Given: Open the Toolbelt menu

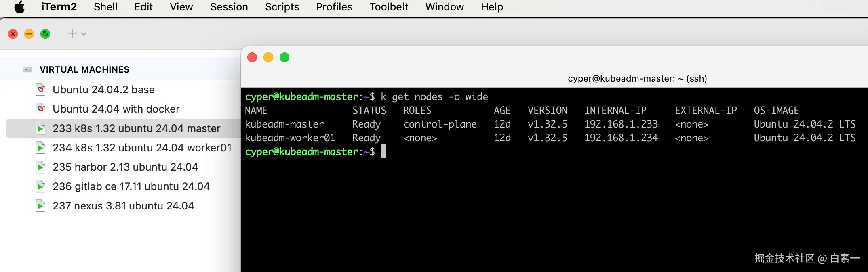Looking at the screenshot, I should pos(389,7).
